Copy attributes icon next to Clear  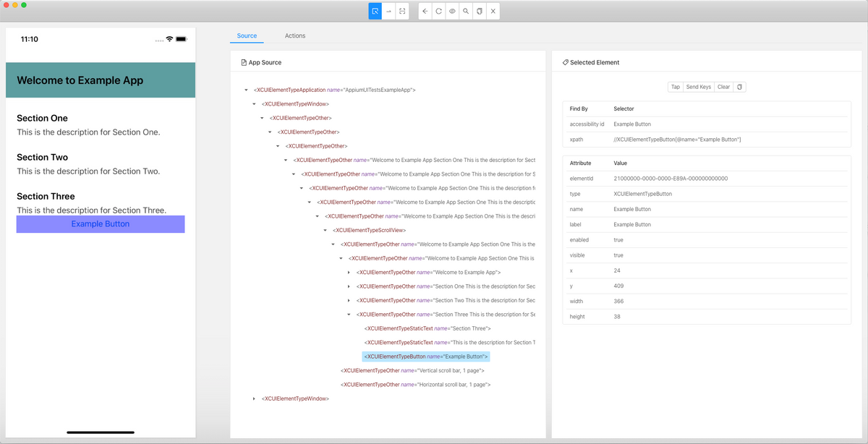pyautogui.click(x=739, y=87)
